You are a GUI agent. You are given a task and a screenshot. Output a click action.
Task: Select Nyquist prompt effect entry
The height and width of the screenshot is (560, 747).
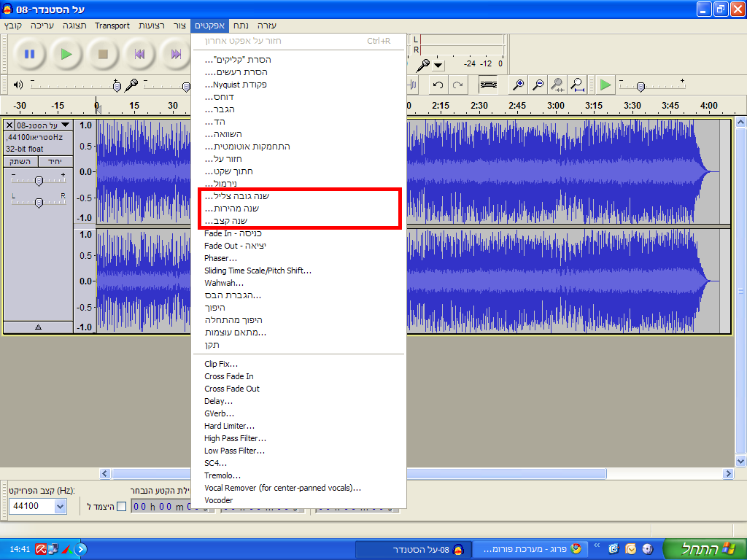click(298, 85)
